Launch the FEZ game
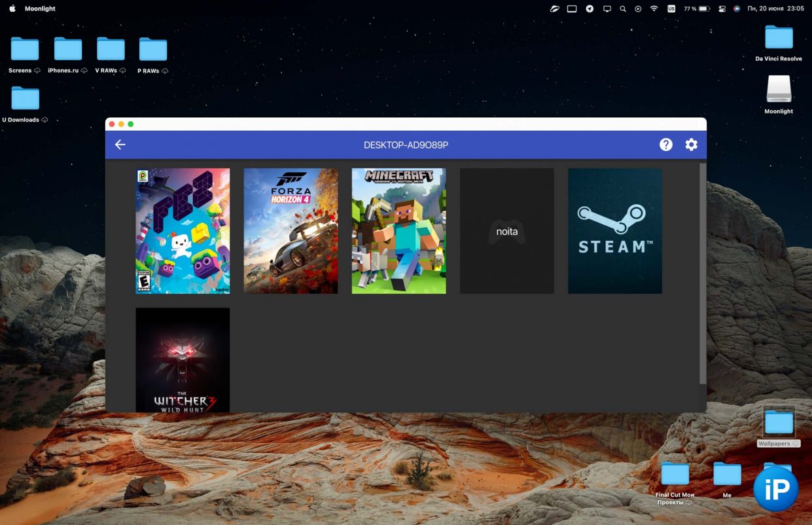The image size is (812, 525). pos(183,231)
